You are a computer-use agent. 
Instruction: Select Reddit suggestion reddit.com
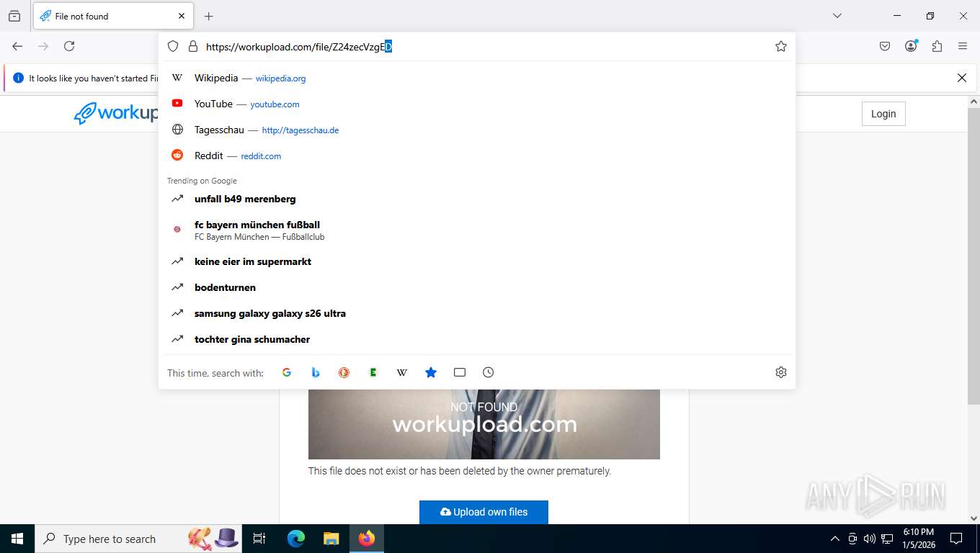[x=477, y=156]
